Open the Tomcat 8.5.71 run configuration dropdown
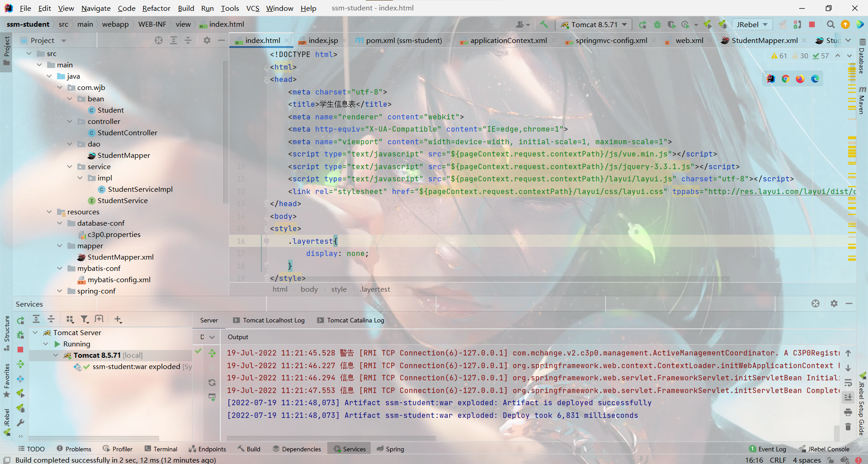 [x=594, y=24]
